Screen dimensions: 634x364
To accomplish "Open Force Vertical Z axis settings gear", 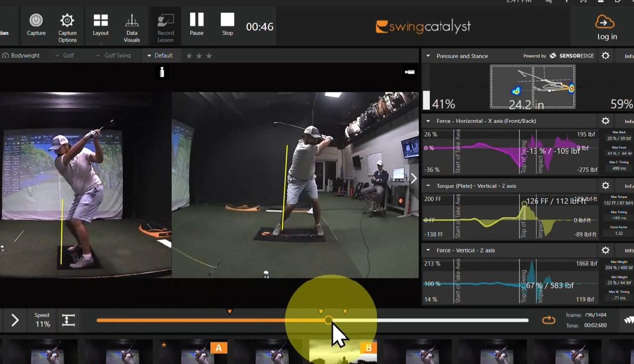I will (605, 250).
